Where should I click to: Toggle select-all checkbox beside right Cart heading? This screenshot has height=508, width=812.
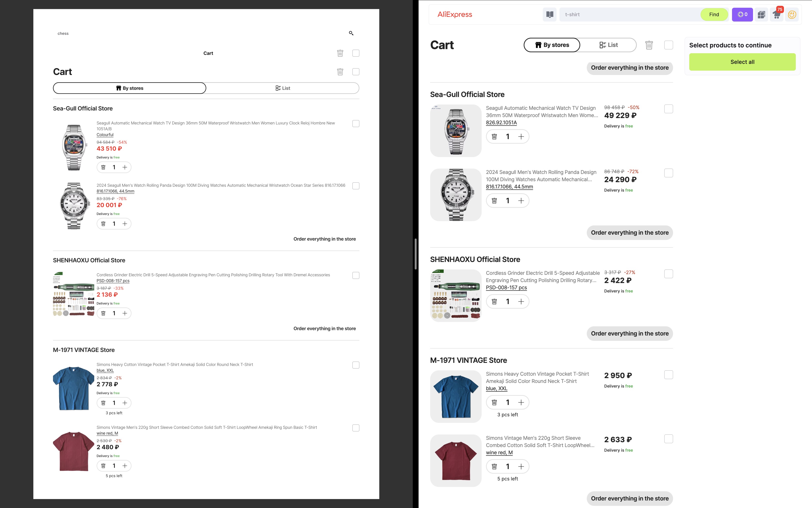click(x=668, y=45)
